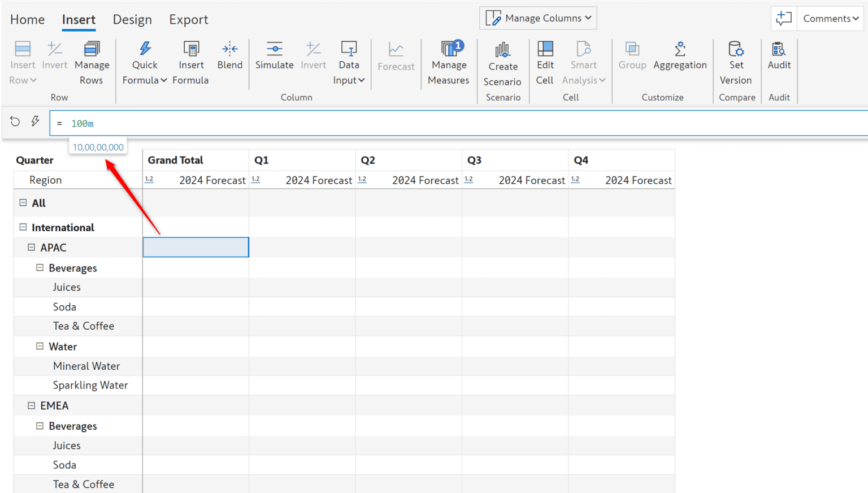This screenshot has width=868, height=493.
Task: Collapse the APAC region row
Action: (31, 247)
